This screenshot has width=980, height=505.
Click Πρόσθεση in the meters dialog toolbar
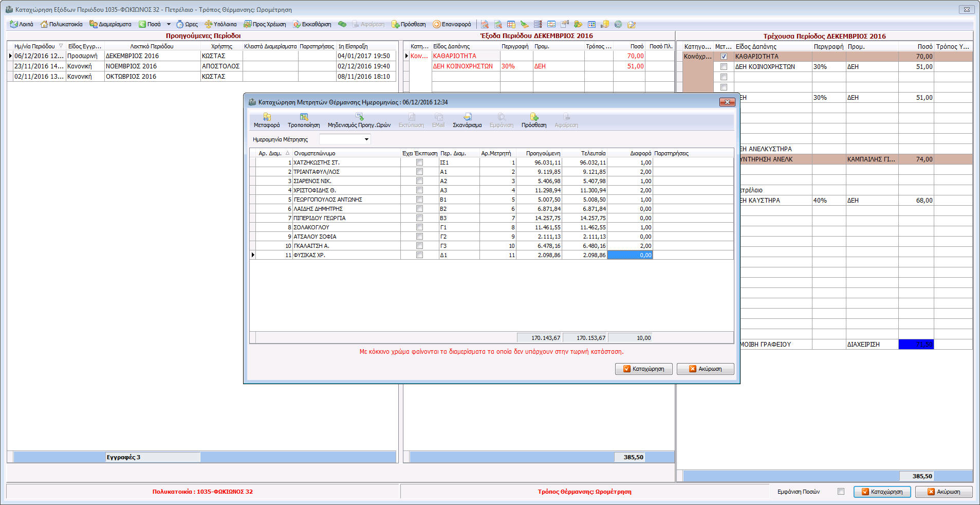[534, 121]
